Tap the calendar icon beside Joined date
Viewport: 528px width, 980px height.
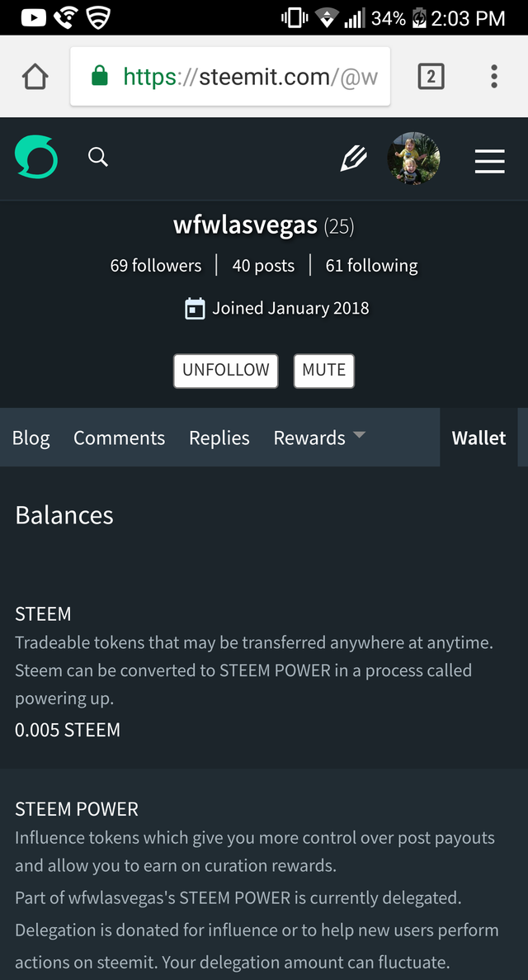tap(195, 309)
